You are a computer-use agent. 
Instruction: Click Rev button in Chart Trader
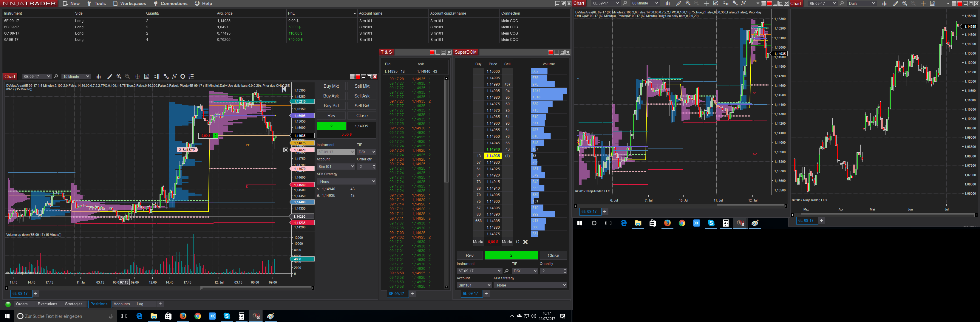tap(331, 116)
